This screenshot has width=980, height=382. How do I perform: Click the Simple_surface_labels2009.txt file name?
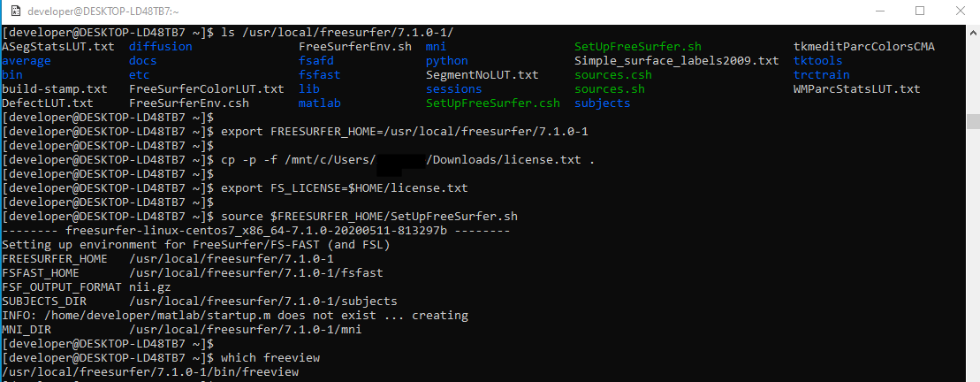click(x=676, y=61)
